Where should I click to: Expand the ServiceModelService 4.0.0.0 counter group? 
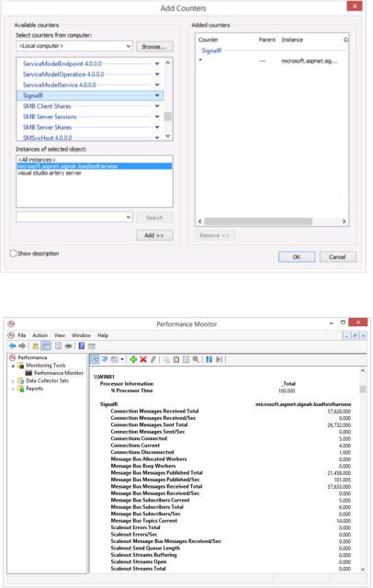pyautogui.click(x=157, y=85)
